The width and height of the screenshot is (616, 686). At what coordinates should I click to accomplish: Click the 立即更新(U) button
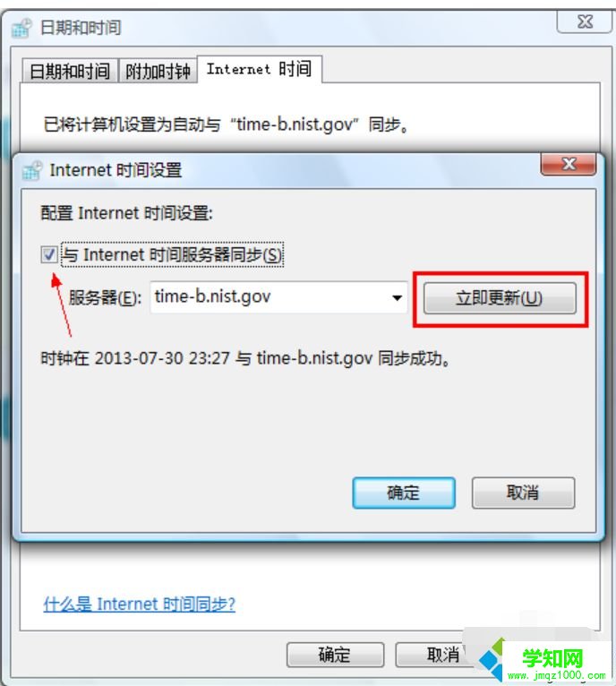pyautogui.click(x=500, y=298)
